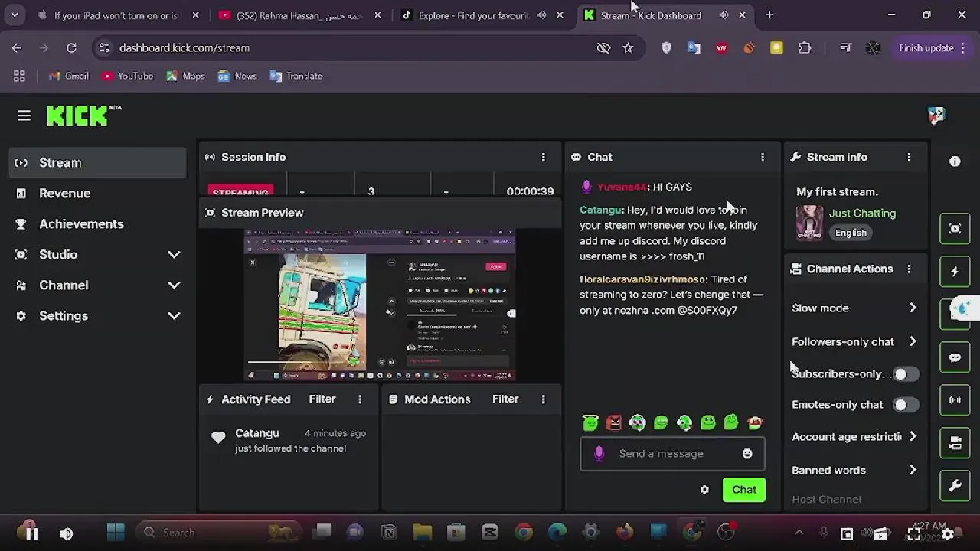Open the browser extensions puzzle icon
Image resolution: width=980 pixels, height=551 pixels.
tap(805, 47)
